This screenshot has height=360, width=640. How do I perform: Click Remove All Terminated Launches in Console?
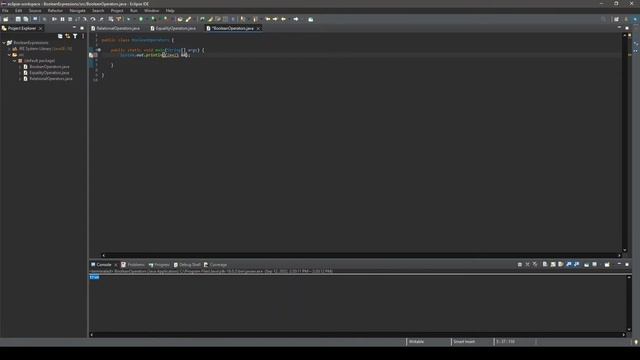point(535,264)
